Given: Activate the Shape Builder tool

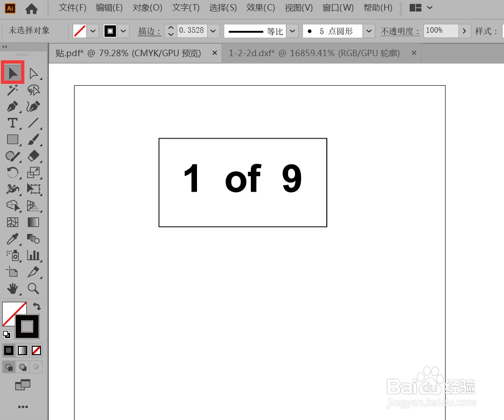Looking at the screenshot, I should 13,206.
